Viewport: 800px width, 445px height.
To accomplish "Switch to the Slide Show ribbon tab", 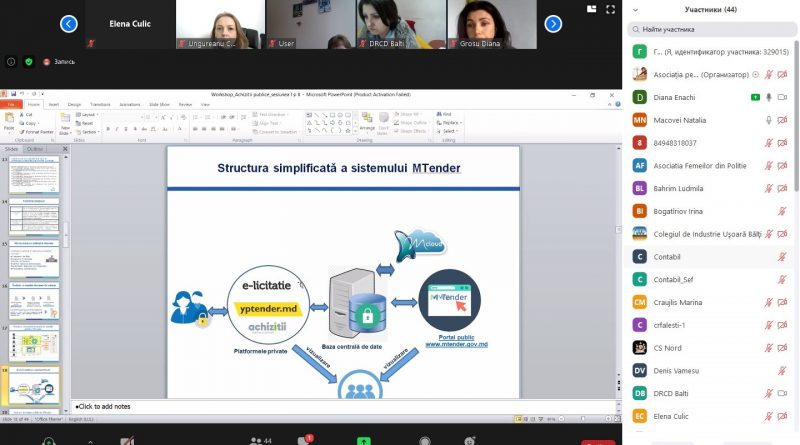I will pos(159,105).
